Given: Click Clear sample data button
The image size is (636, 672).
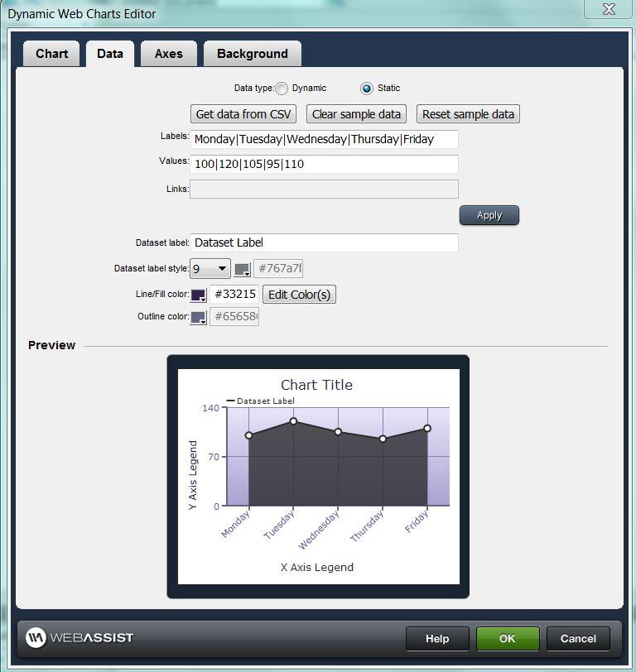Looking at the screenshot, I should (x=356, y=114).
